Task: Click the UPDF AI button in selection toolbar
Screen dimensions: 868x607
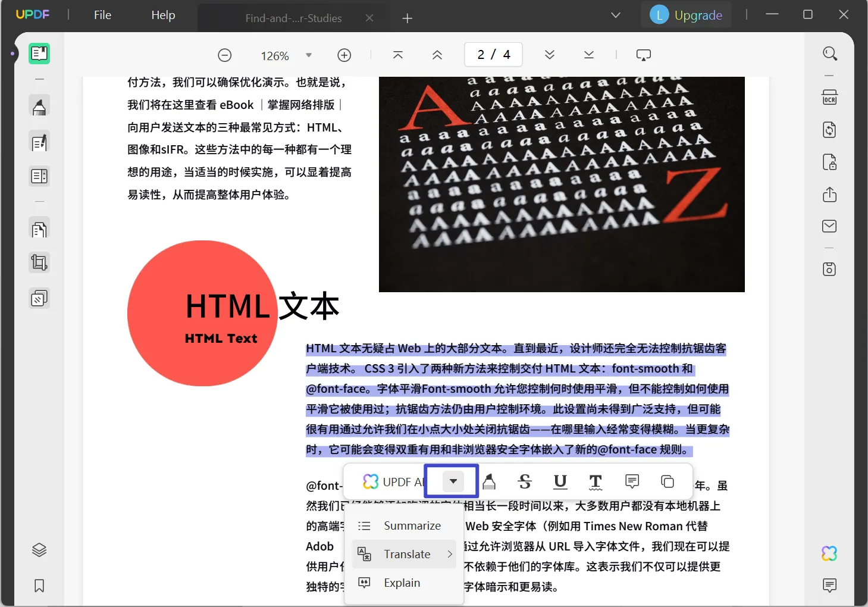Action: (393, 481)
